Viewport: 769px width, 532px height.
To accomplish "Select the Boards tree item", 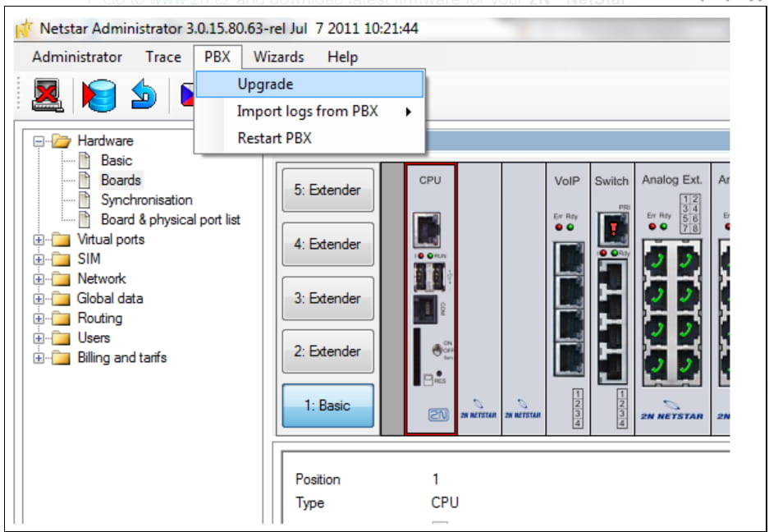I will (x=121, y=180).
